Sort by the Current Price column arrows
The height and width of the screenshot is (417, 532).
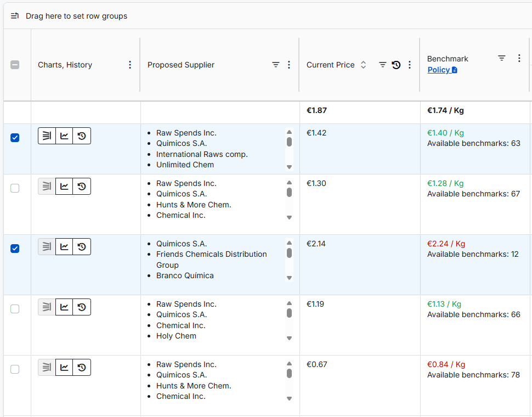[x=363, y=65]
